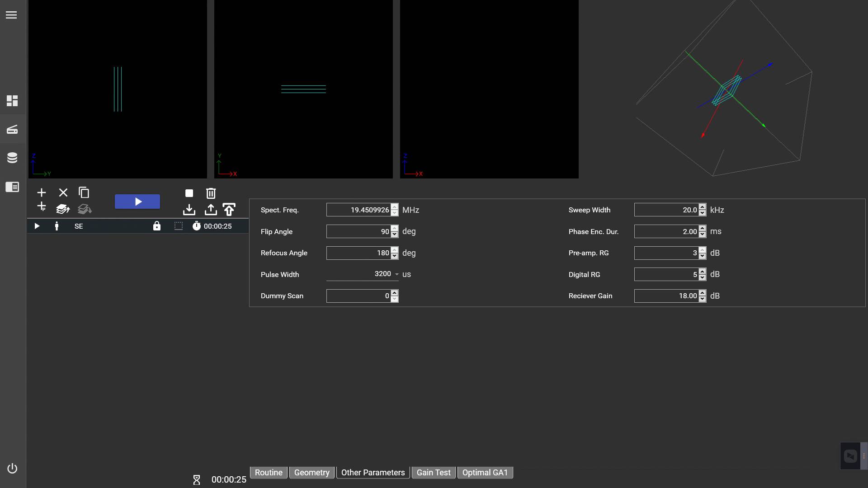
Task: Click the add protocol plus icon
Action: click(42, 192)
